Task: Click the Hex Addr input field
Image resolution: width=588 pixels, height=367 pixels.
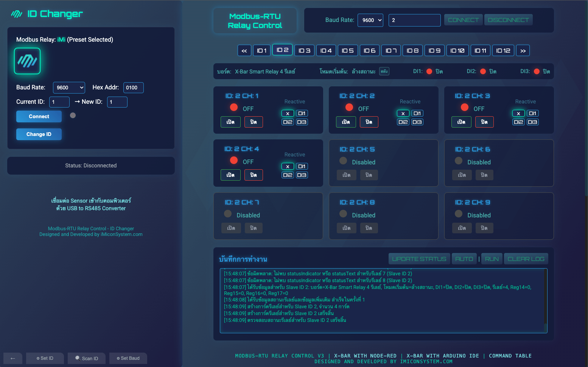Action: (133, 87)
